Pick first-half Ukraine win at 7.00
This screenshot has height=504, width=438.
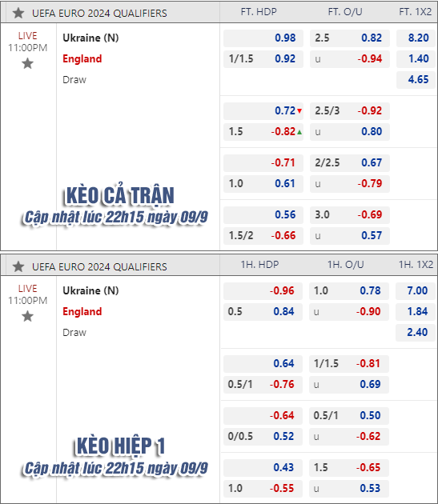pos(416,291)
